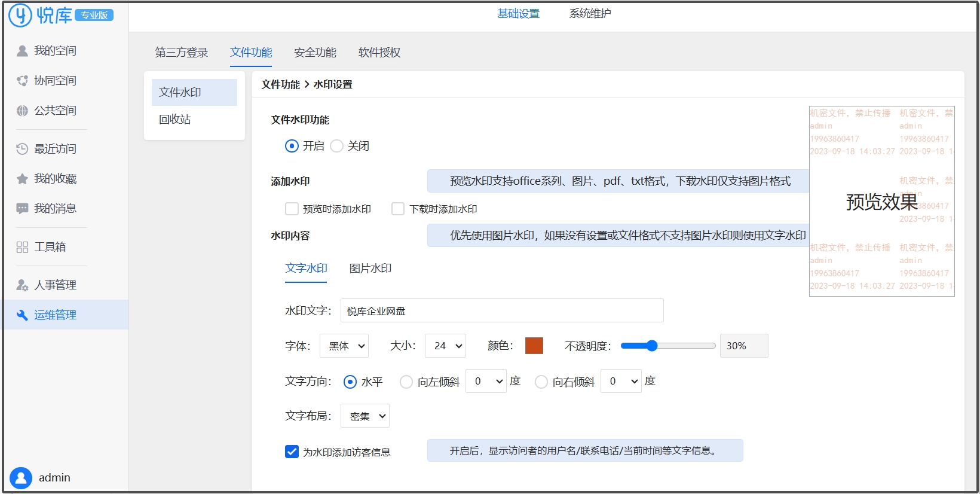Click the admin user avatar
This screenshot has width=980, height=494.
coord(21,478)
